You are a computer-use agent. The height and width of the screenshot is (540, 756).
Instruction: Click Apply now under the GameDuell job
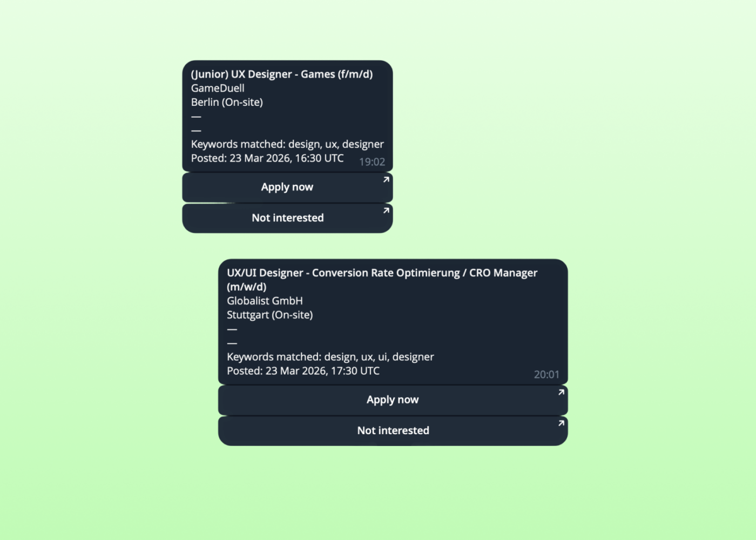[287, 187]
